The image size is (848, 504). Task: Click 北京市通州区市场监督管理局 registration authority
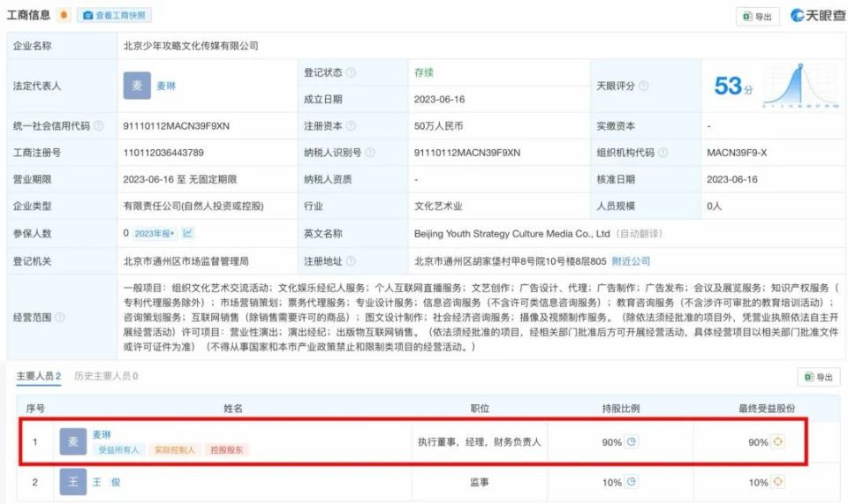pyautogui.click(x=185, y=261)
